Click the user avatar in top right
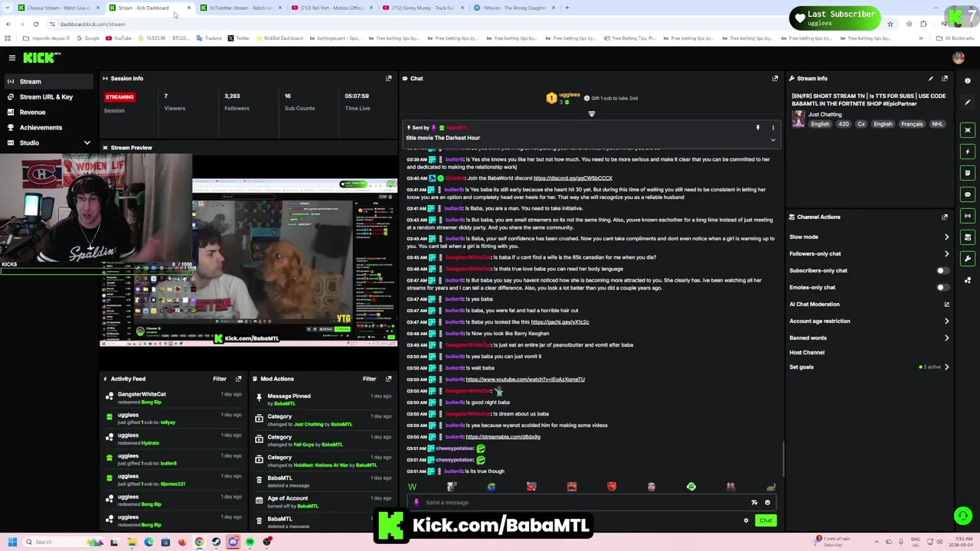The image size is (980, 551). pyautogui.click(x=959, y=57)
